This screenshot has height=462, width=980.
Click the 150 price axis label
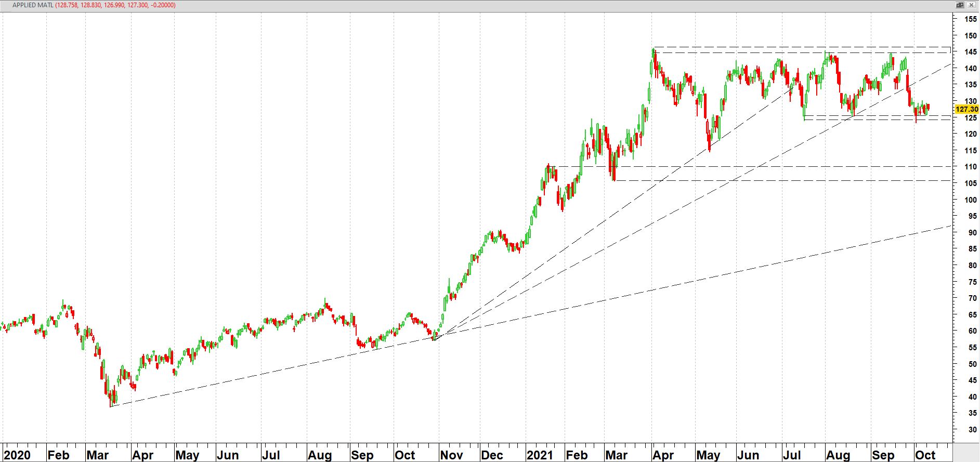(x=970, y=36)
